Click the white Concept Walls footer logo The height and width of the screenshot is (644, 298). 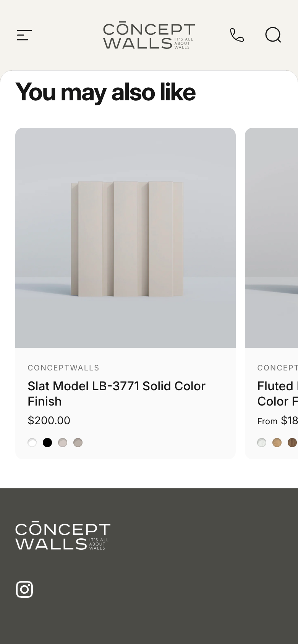63,536
